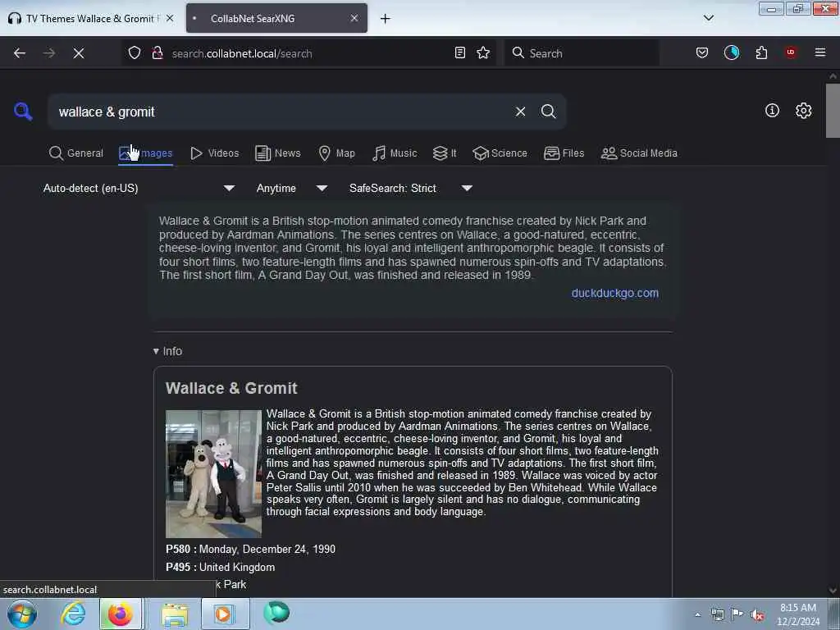Image resolution: width=840 pixels, height=630 pixels.
Task: Toggle reader view in address bar
Action: 459,52
